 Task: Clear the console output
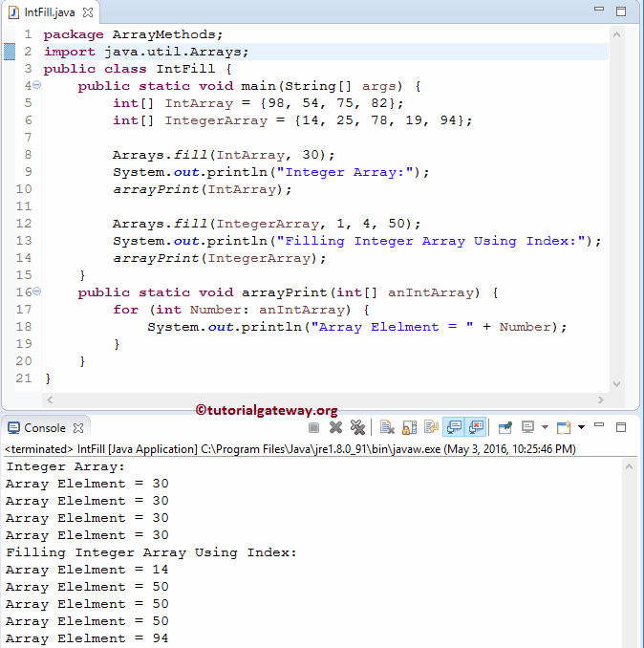coord(387,427)
